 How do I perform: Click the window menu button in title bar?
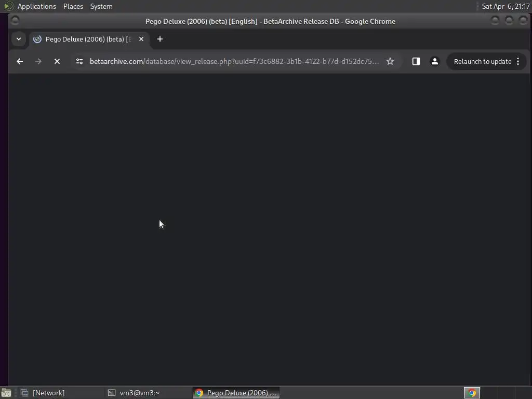pyautogui.click(x=15, y=21)
